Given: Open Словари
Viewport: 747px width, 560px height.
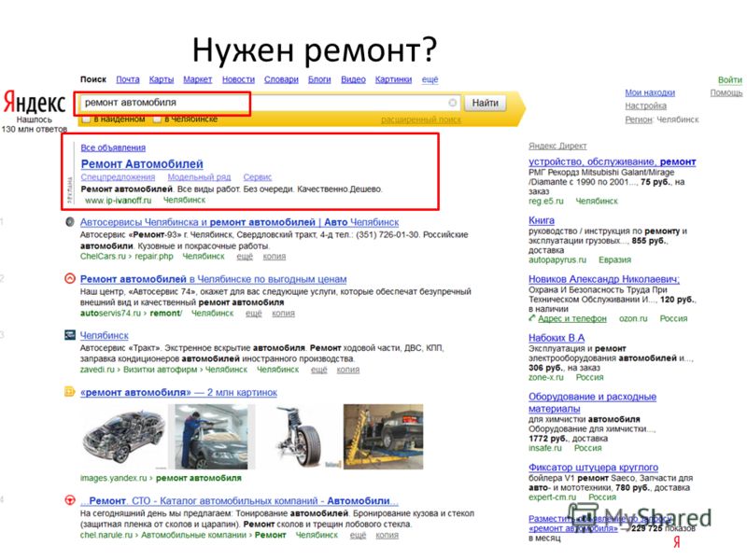Looking at the screenshot, I should (282, 79).
